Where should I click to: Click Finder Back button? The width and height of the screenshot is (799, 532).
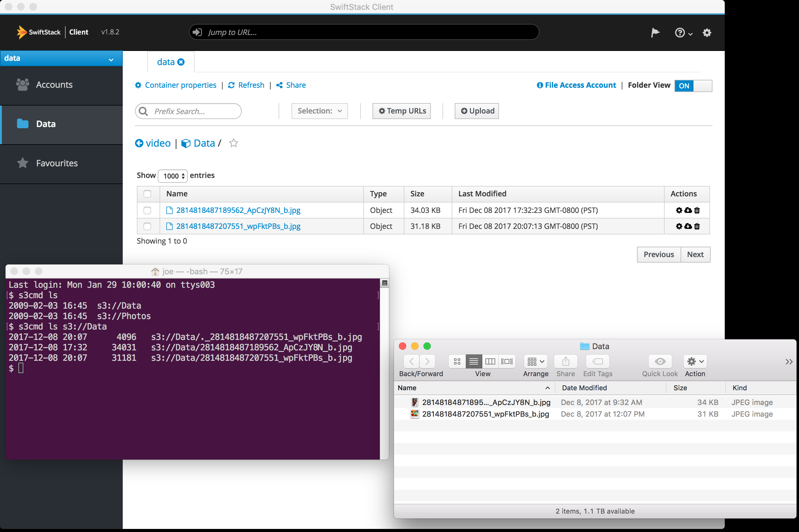coord(411,361)
